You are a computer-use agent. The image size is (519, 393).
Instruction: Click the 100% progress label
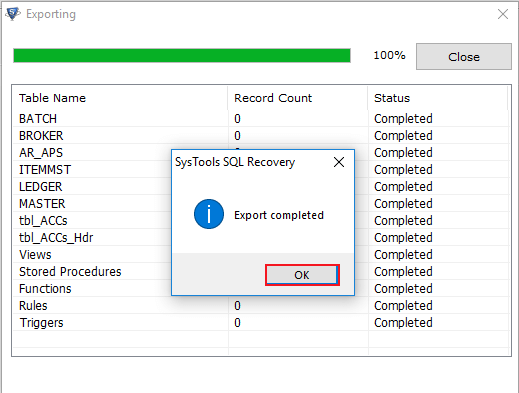pos(389,55)
